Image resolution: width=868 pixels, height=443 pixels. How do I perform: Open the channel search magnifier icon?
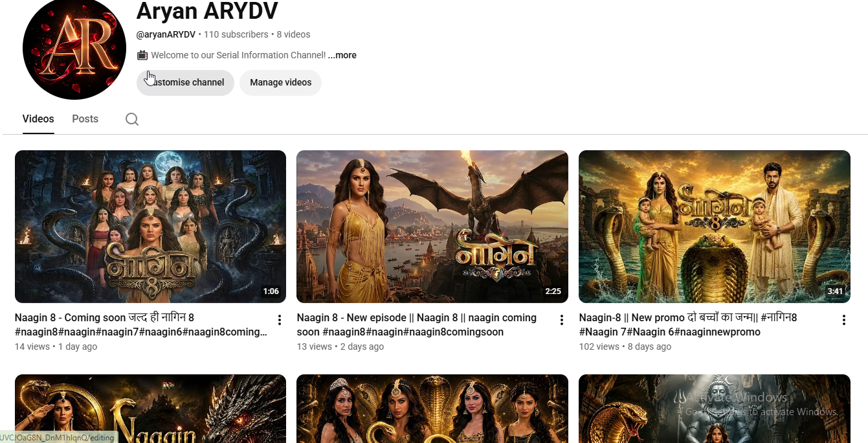tap(132, 119)
